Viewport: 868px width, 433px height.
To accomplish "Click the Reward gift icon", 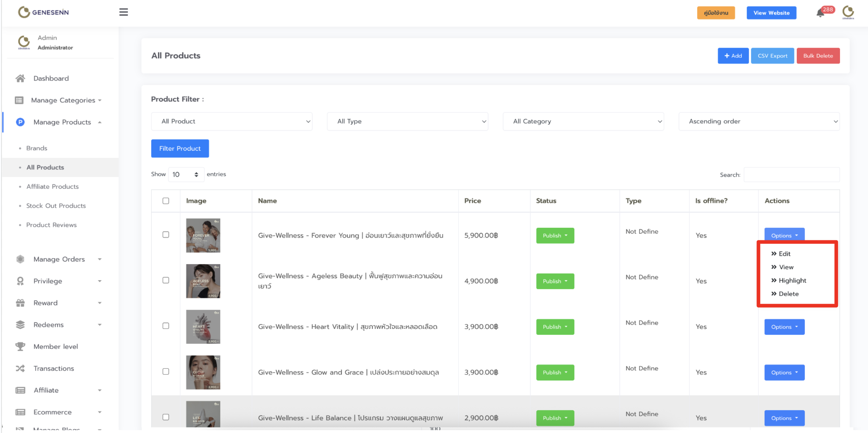I will pyautogui.click(x=20, y=303).
